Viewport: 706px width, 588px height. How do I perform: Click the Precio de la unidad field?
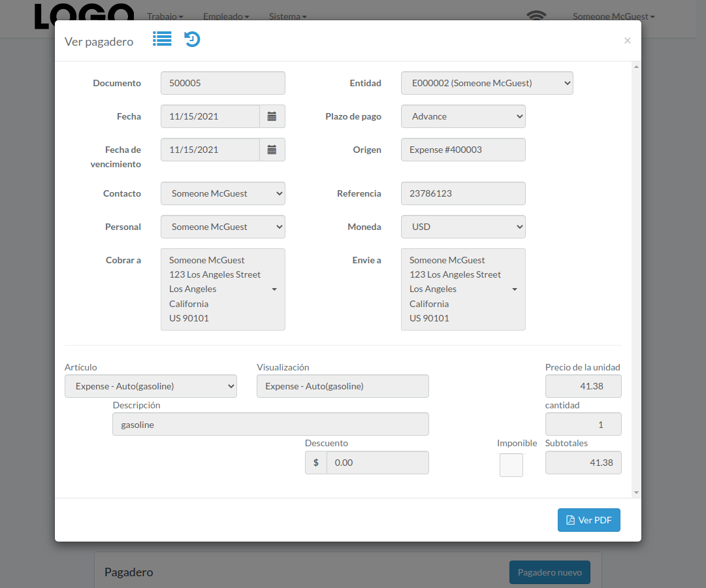[x=583, y=386]
